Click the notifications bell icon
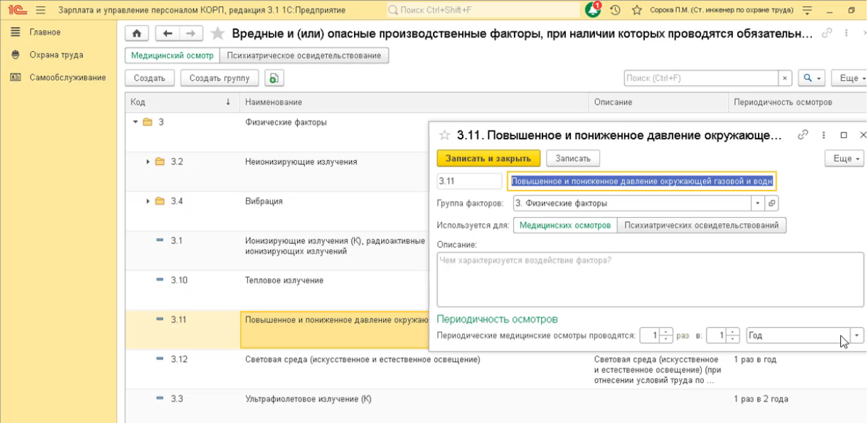 [x=593, y=10]
